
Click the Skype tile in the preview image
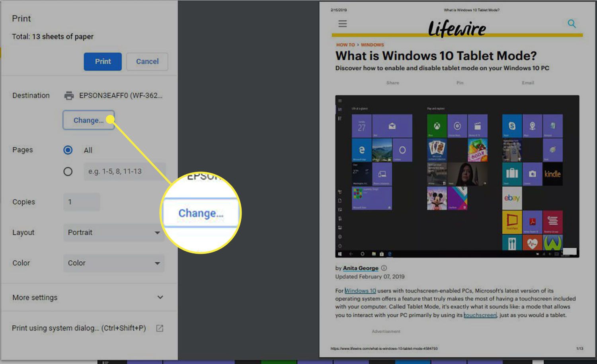[x=512, y=126]
